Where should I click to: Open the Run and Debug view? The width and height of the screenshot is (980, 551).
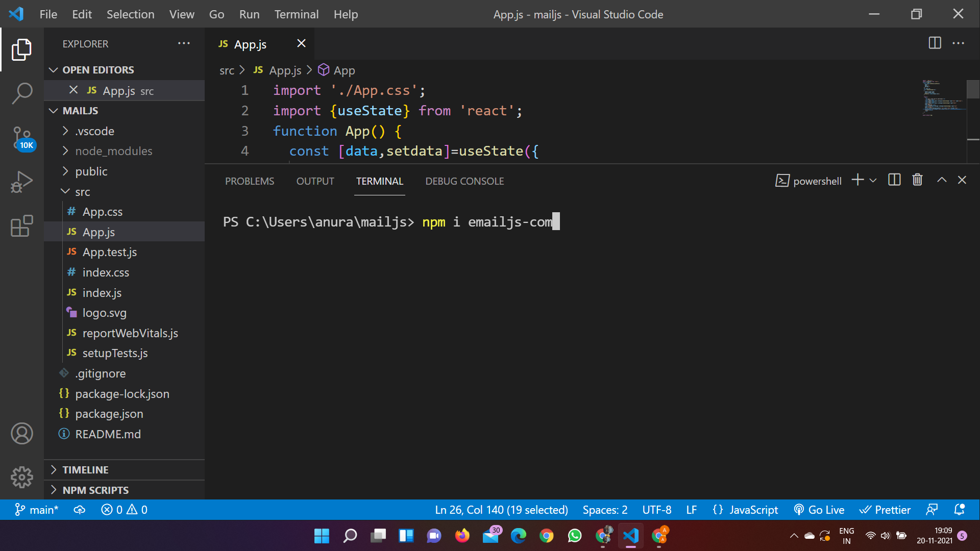coord(21,182)
